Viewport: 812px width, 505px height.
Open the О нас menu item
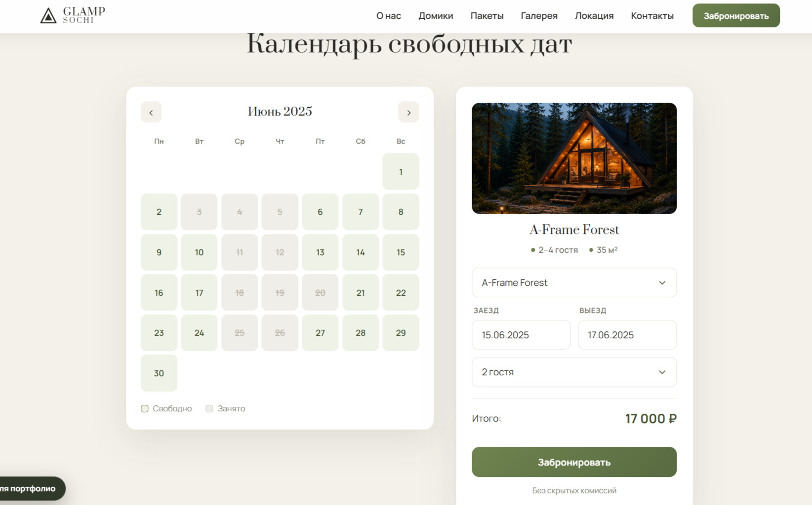(x=389, y=16)
